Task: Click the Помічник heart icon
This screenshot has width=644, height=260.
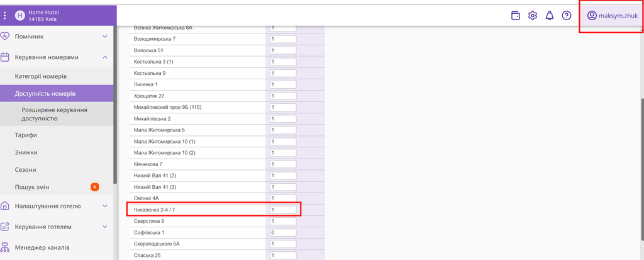Action: tap(5, 37)
